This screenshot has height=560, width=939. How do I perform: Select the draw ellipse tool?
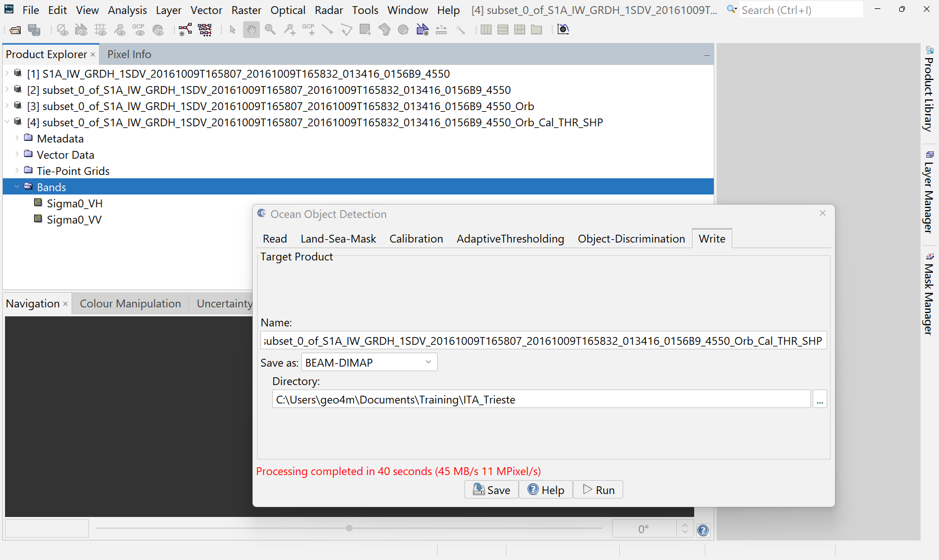click(x=404, y=30)
